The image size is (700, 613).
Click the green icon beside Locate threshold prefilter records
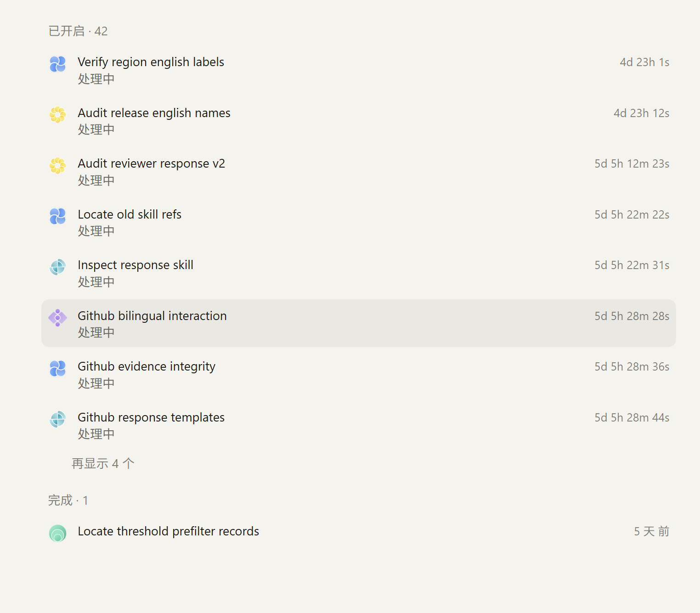coord(57,533)
